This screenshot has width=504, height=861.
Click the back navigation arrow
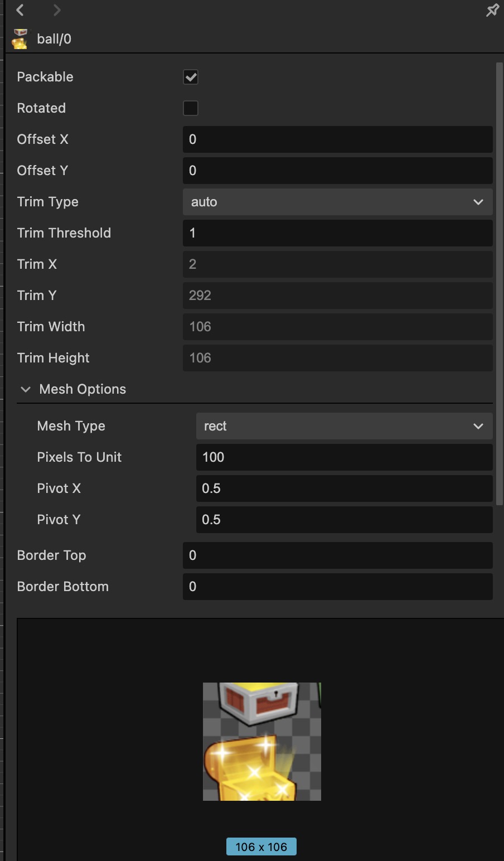point(21,10)
